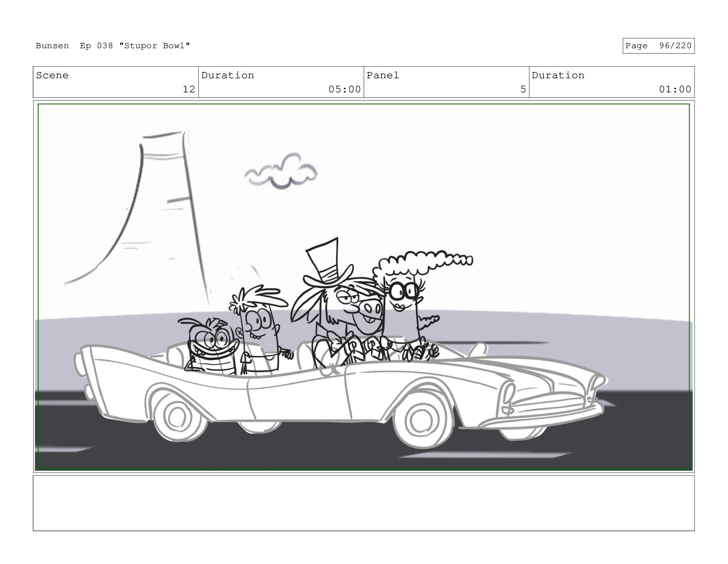This screenshot has width=728, height=564.
Task: Click the "Ep 038" episode number text
Action: [96, 46]
